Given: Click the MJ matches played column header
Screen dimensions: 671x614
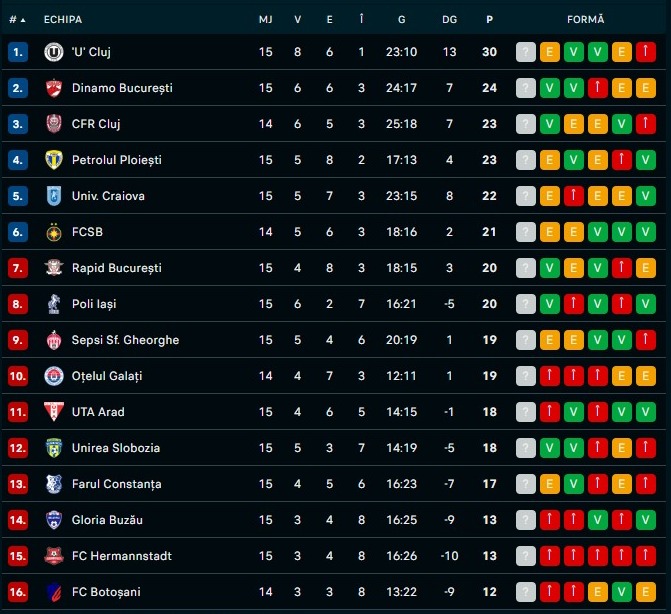Looking at the screenshot, I should (x=265, y=19).
